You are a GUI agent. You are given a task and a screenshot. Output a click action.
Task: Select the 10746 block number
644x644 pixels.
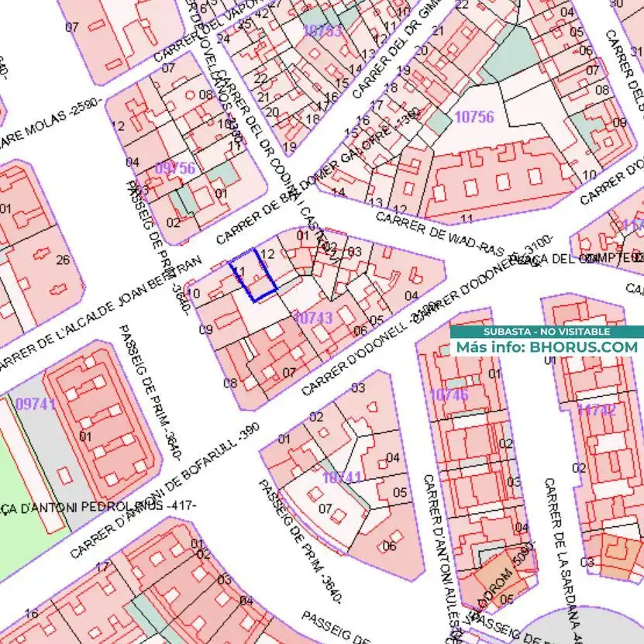click(449, 394)
